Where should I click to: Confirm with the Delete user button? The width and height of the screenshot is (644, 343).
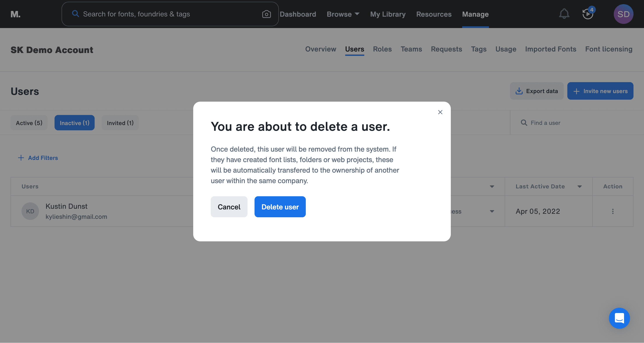click(x=280, y=207)
